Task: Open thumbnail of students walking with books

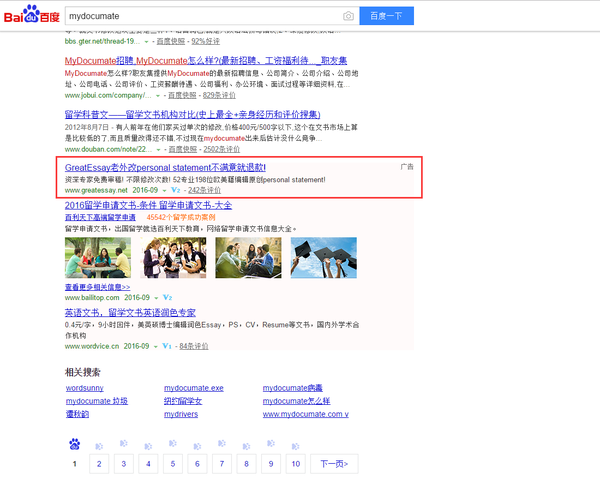Action: point(173,258)
